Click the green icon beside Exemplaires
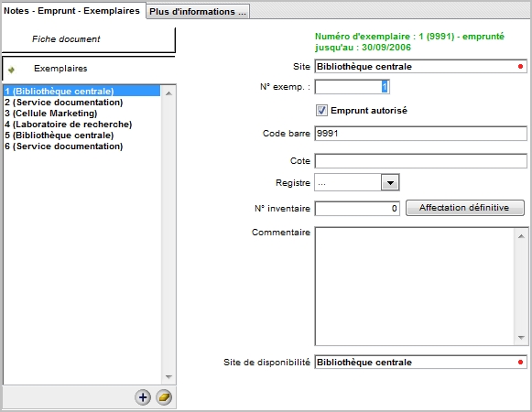The height and width of the screenshot is (412, 532). (11, 70)
